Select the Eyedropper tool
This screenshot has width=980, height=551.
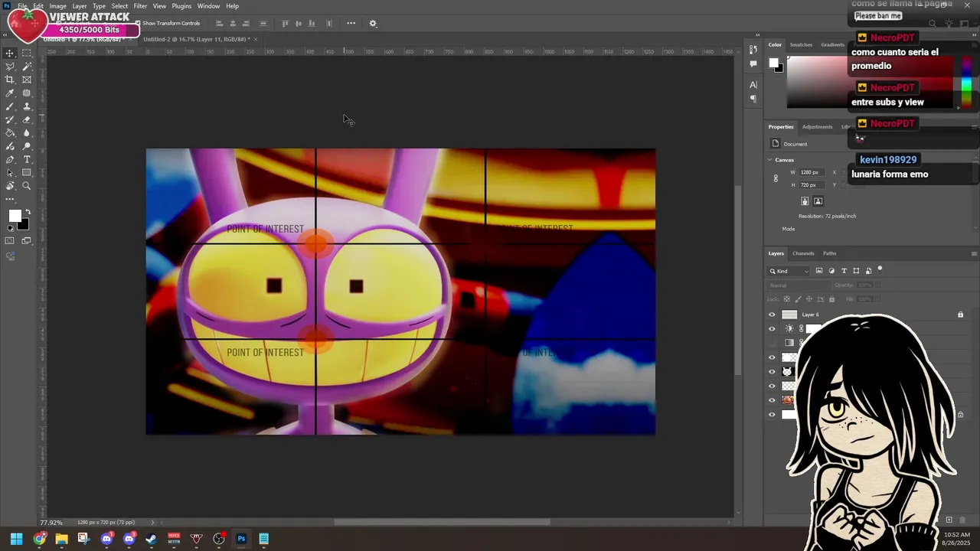coord(10,93)
